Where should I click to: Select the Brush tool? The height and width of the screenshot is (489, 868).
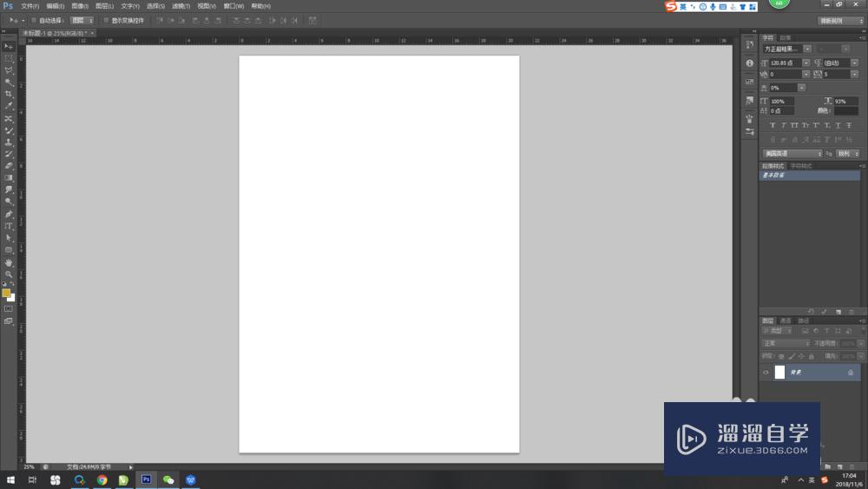(x=9, y=130)
